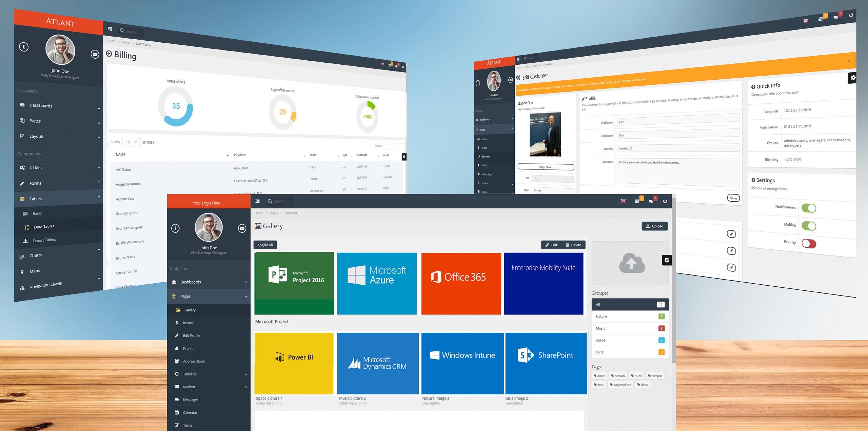Open Calendar in Gallery window sidebar
The width and height of the screenshot is (868, 431).
(209, 413)
